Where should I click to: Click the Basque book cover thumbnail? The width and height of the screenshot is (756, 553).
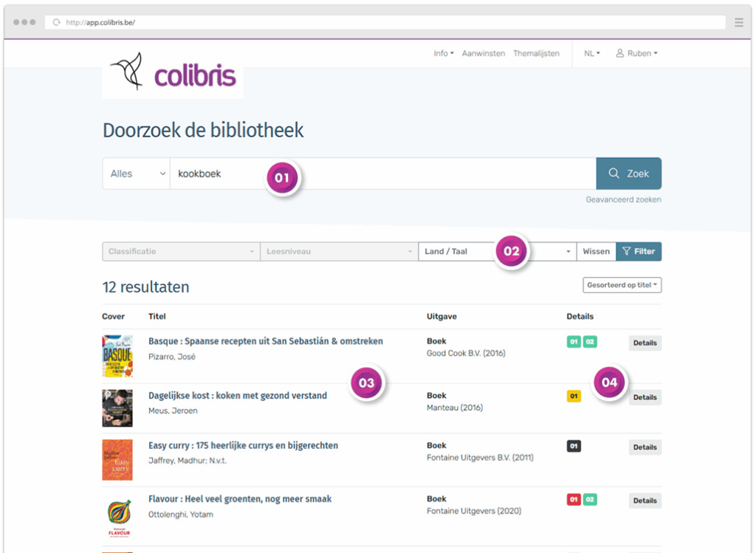tap(117, 357)
